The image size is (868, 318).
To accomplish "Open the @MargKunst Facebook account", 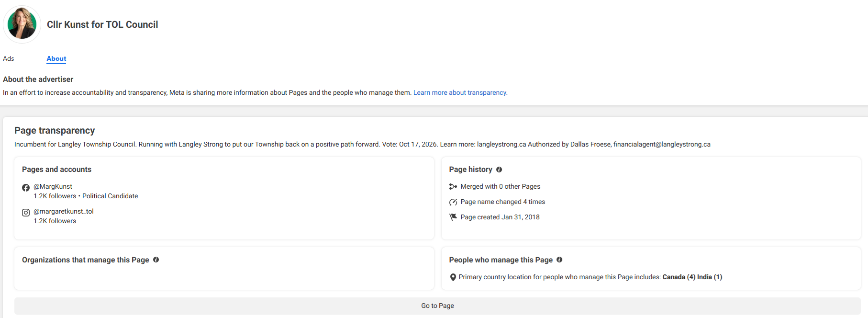I will click(x=53, y=186).
